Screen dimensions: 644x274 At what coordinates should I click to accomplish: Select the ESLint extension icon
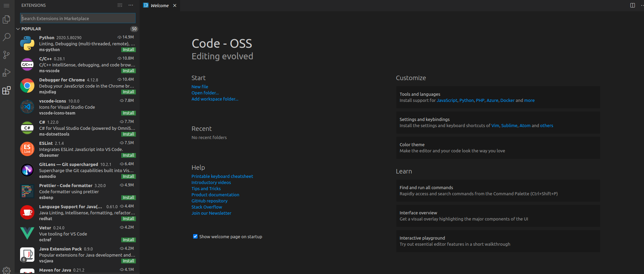(x=27, y=149)
